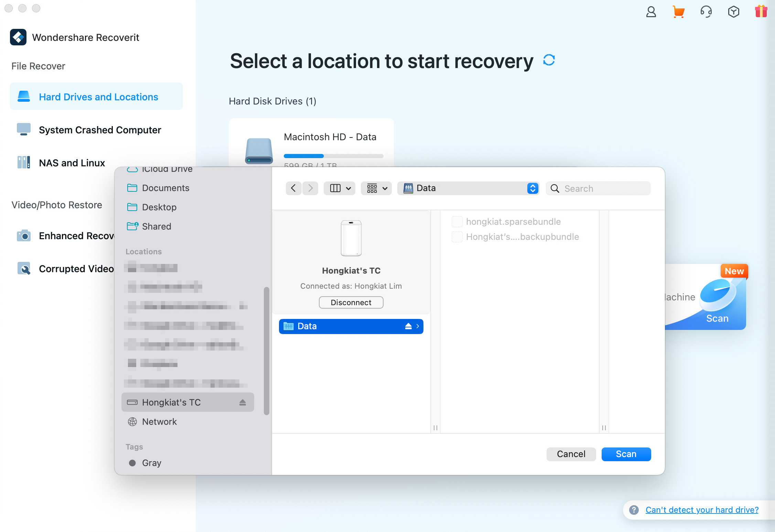Select the Data volume row
775x532 pixels.
(351, 326)
